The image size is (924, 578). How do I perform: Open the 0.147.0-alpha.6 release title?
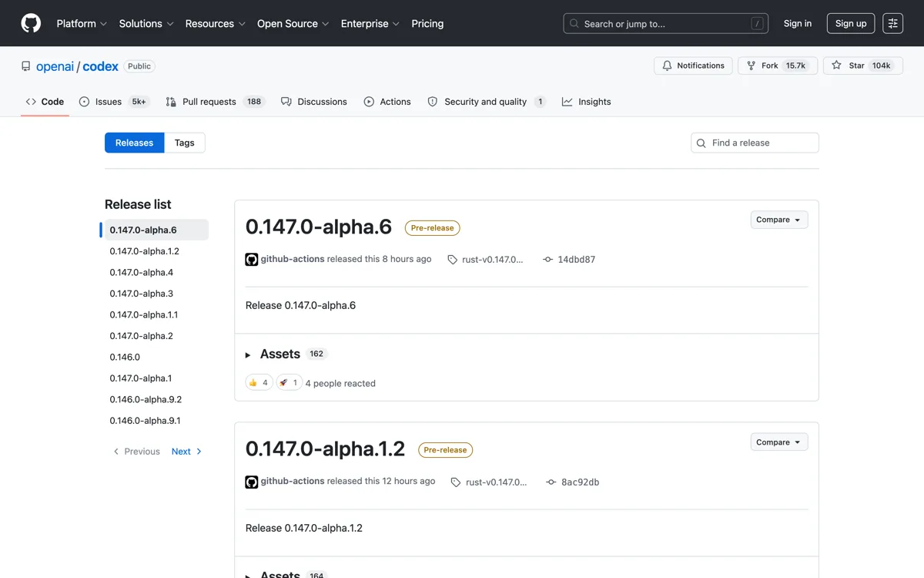[319, 227]
